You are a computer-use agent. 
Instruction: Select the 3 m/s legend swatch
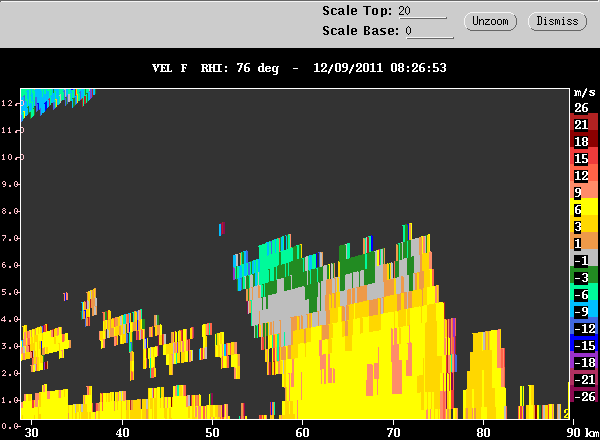584,224
